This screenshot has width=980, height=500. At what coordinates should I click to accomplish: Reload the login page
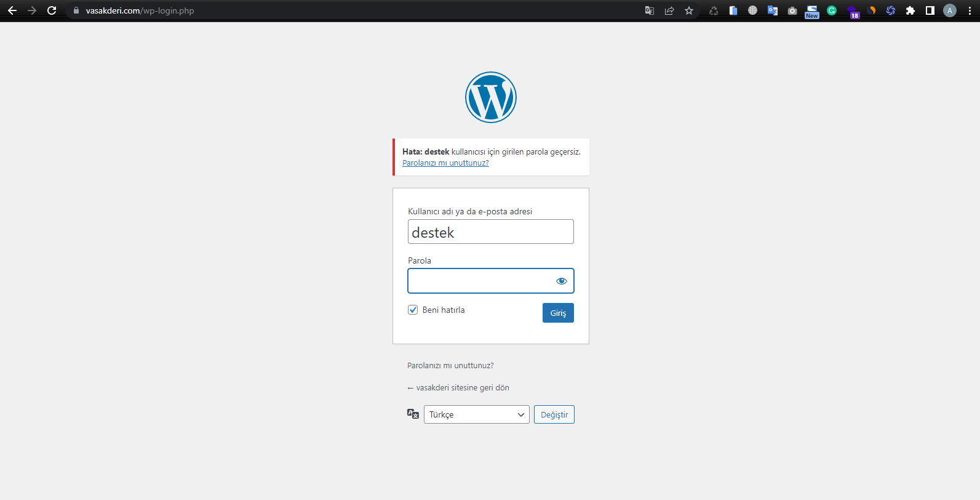pyautogui.click(x=52, y=10)
